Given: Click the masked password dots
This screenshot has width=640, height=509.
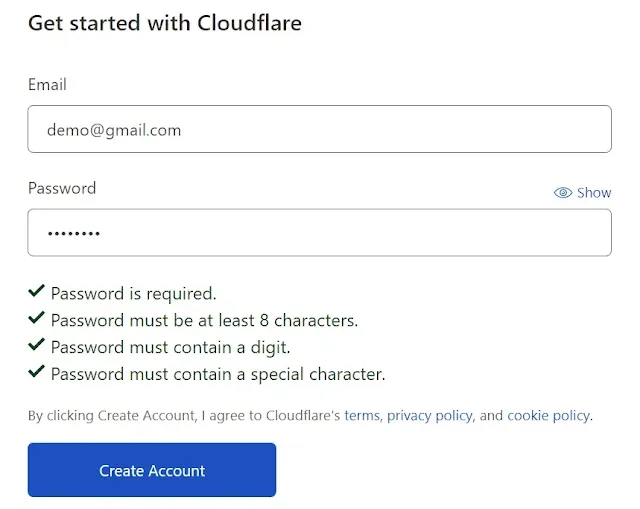Looking at the screenshot, I should coord(74,233).
